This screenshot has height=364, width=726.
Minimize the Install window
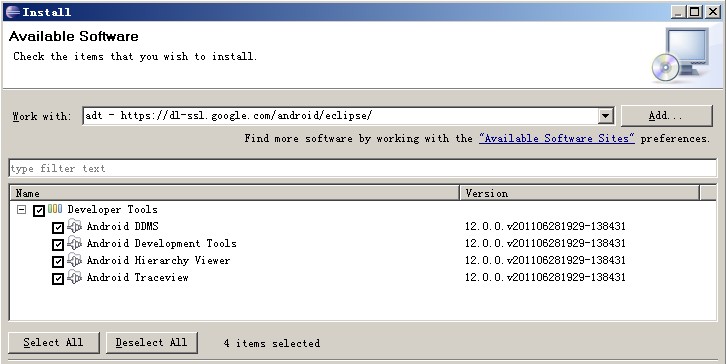point(678,12)
